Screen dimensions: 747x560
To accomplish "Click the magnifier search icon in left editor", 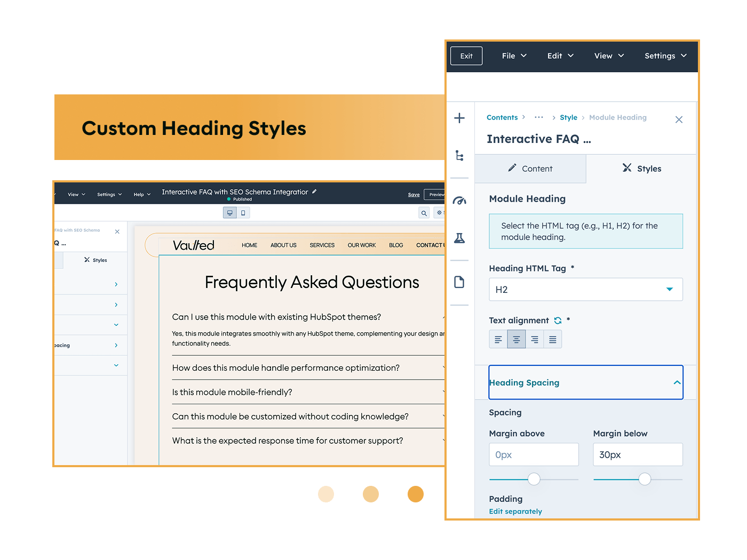I will 424,213.
